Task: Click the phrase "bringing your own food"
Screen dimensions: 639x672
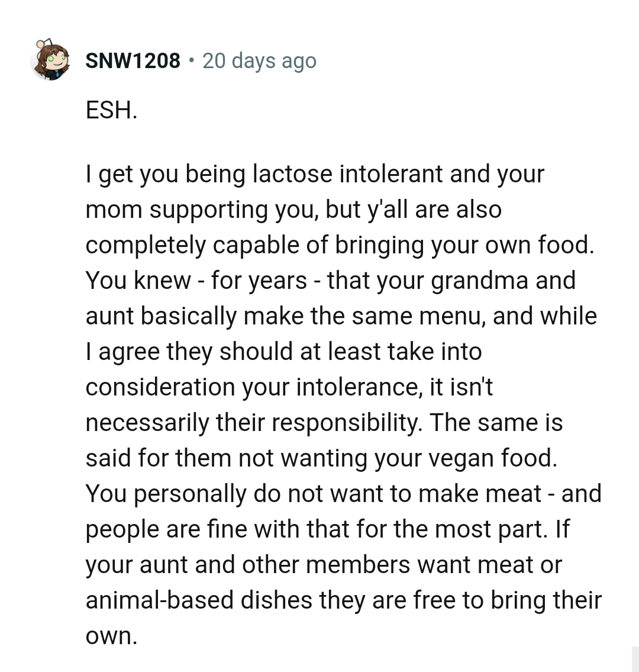Action: click(463, 245)
